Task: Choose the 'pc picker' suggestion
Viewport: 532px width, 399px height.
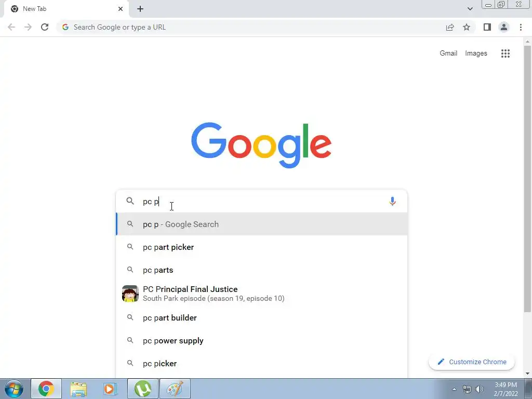Action: coord(261,364)
